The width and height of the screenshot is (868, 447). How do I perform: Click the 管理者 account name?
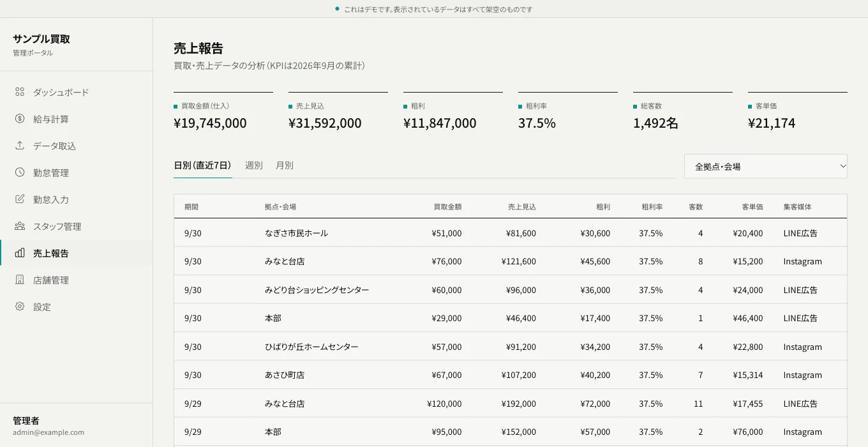click(26, 420)
